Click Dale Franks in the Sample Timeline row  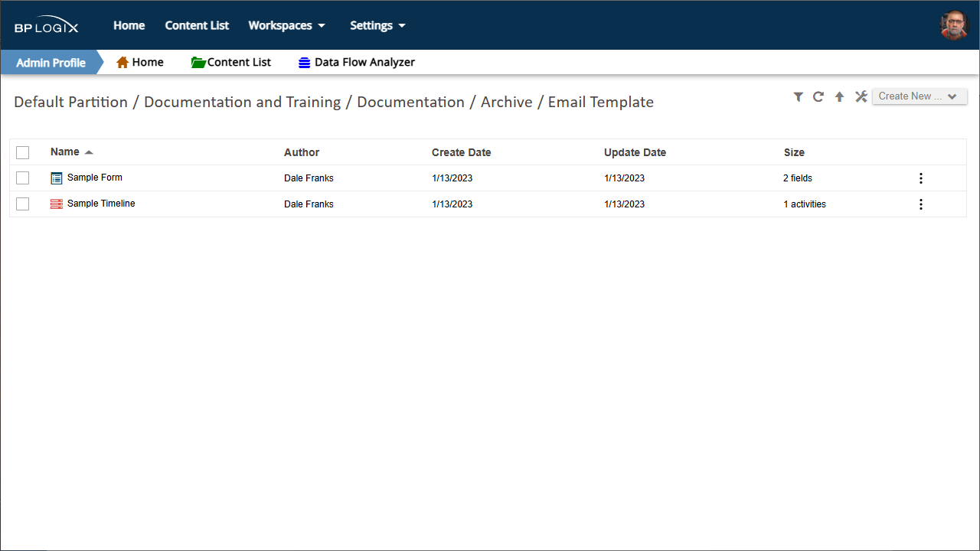click(x=309, y=204)
